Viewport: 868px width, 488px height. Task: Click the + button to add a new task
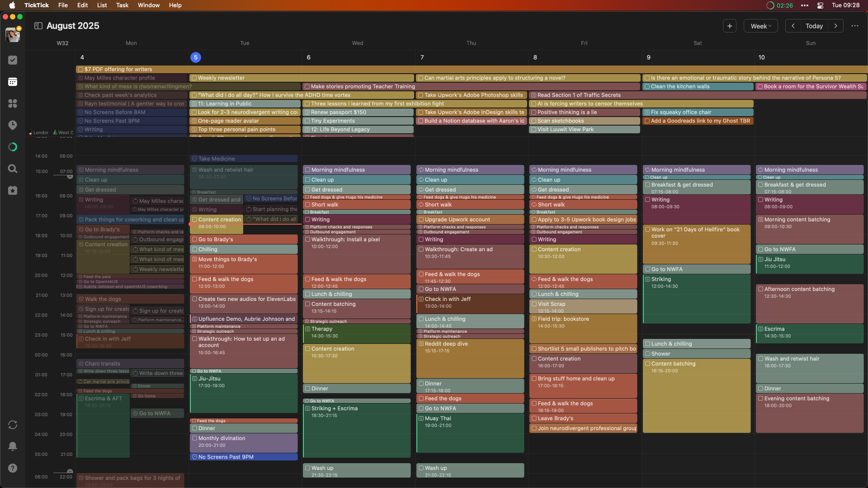(x=729, y=26)
